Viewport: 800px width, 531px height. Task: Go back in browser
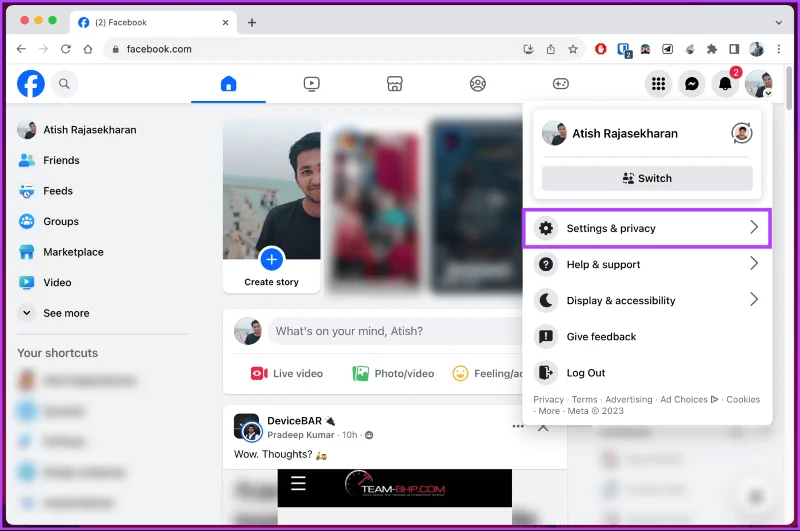[21, 49]
